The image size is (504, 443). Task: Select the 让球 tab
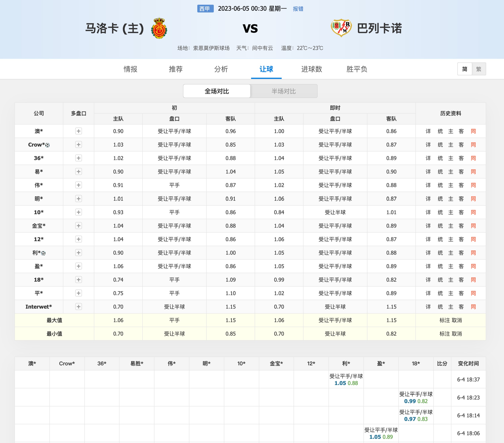pyautogui.click(x=266, y=69)
